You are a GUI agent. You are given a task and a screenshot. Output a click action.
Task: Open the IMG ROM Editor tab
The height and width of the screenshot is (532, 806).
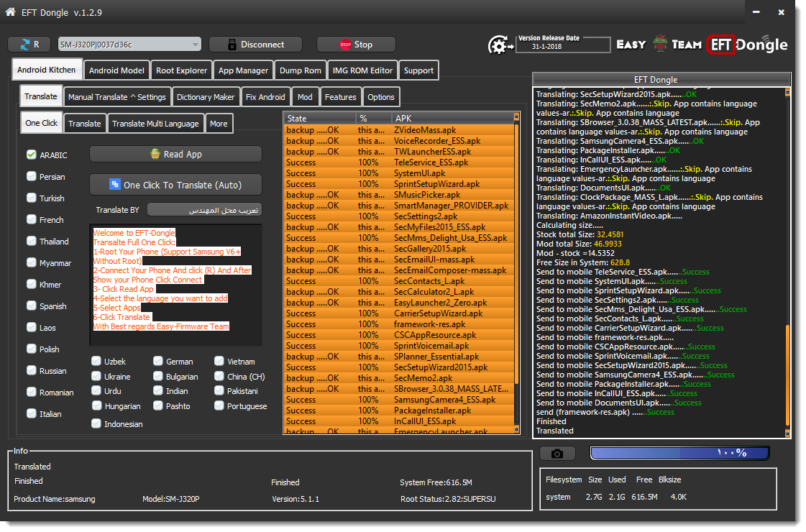pyautogui.click(x=362, y=70)
